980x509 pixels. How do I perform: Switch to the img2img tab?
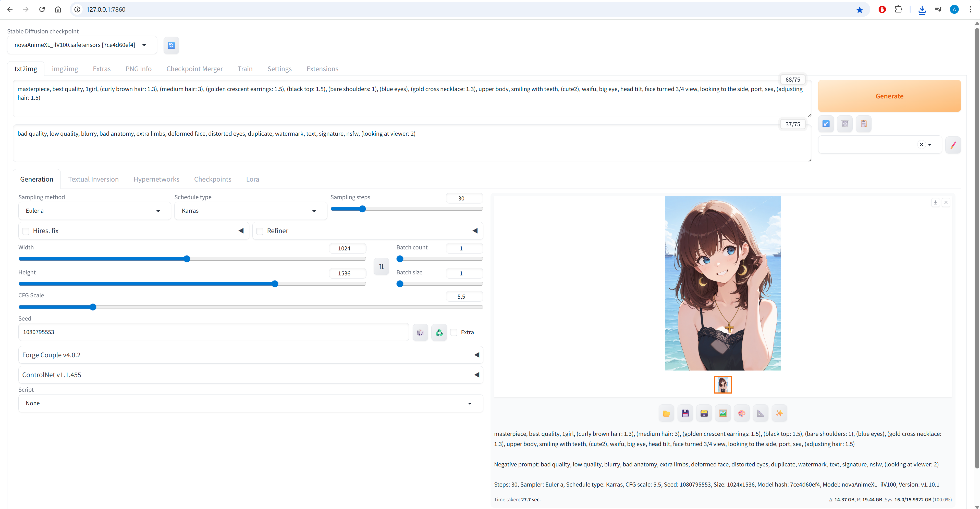65,69
